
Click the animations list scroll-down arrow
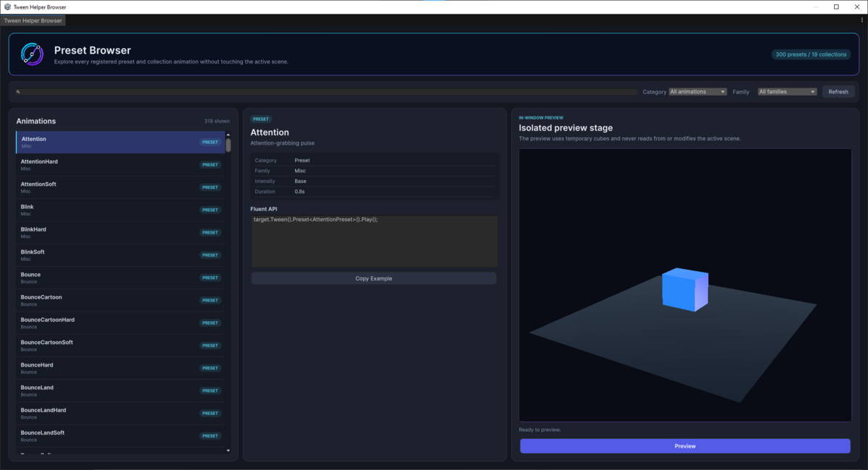229,450
